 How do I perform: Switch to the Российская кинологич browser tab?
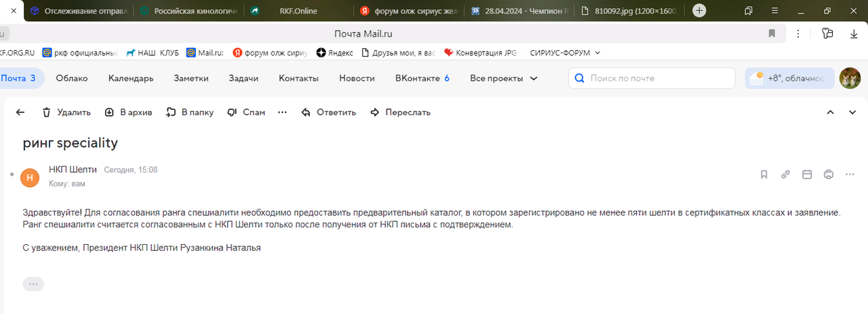pos(190,11)
